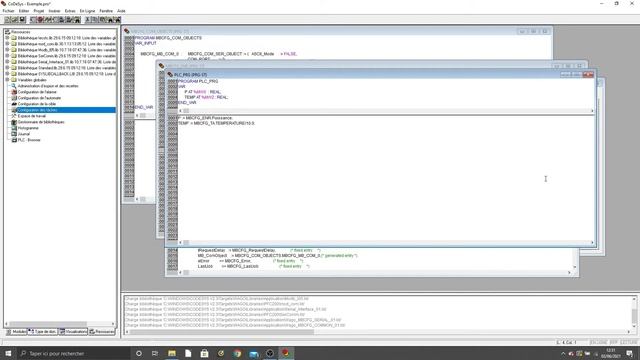Click the 'P := MBCFG_ENR.Puissance;' code line
The height and width of the screenshot is (360, 640).
tap(205, 118)
